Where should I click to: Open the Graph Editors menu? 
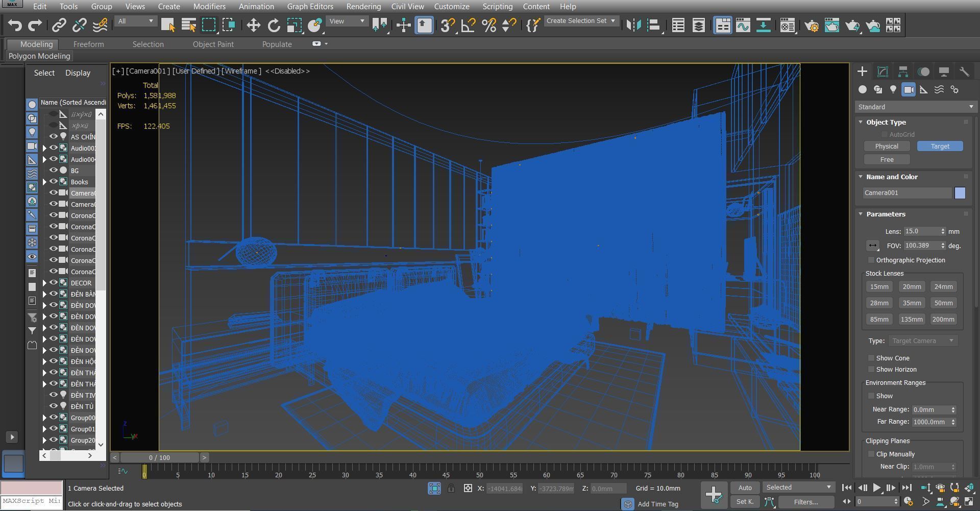(310, 7)
